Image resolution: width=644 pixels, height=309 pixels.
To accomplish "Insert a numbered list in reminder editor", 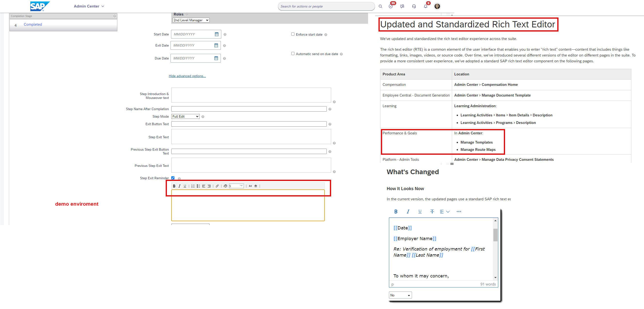I will click(x=193, y=186).
